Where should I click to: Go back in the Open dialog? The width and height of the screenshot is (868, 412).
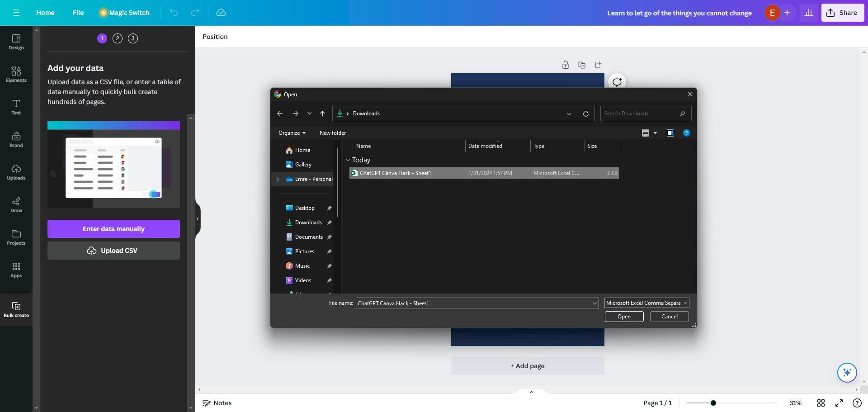280,114
